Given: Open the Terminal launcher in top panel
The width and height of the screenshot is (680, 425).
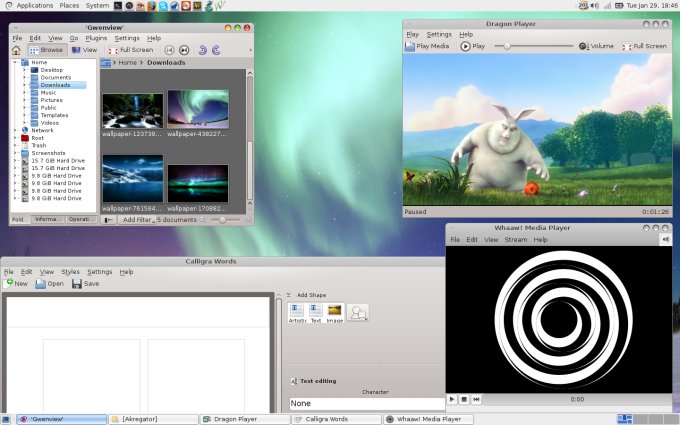Looking at the screenshot, I should [x=118, y=6].
